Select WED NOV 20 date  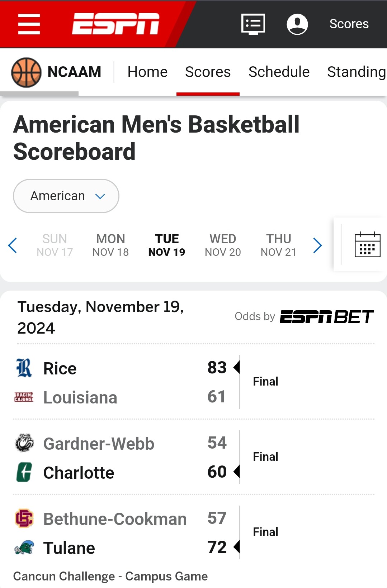point(223,245)
